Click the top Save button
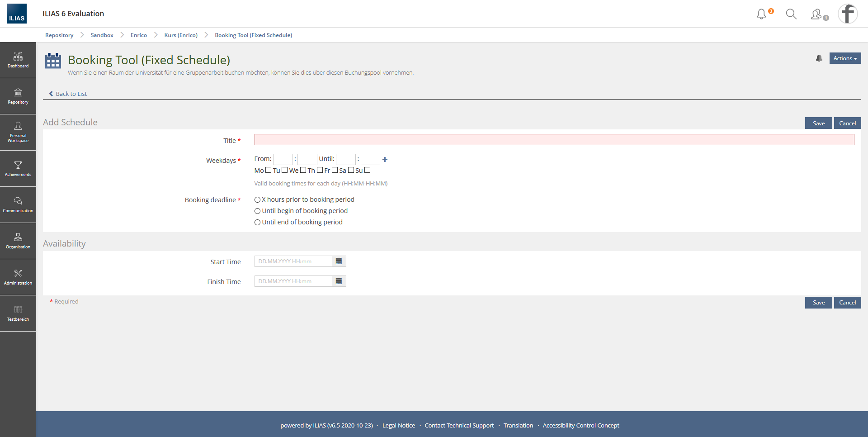This screenshot has height=437, width=868. pos(818,123)
